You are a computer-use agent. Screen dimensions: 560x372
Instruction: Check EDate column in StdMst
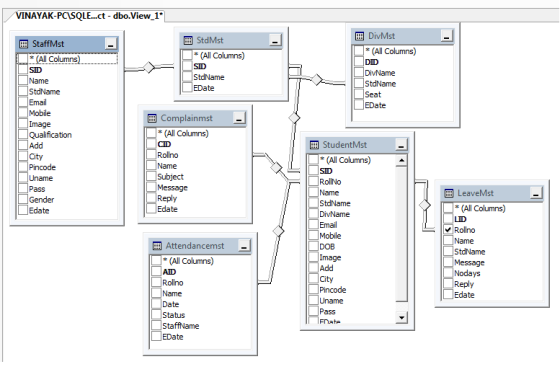(187, 88)
